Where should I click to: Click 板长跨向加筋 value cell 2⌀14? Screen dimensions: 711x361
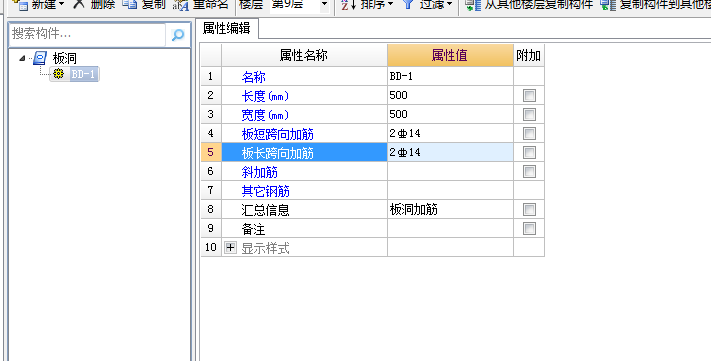click(450, 152)
